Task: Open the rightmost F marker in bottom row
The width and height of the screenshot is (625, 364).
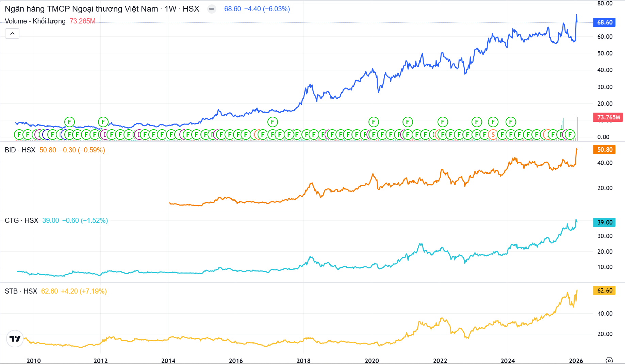Action: 570,135
